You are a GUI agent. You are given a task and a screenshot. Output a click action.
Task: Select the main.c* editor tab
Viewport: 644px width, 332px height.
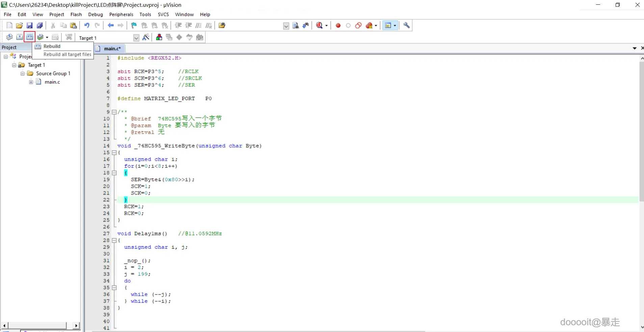112,49
